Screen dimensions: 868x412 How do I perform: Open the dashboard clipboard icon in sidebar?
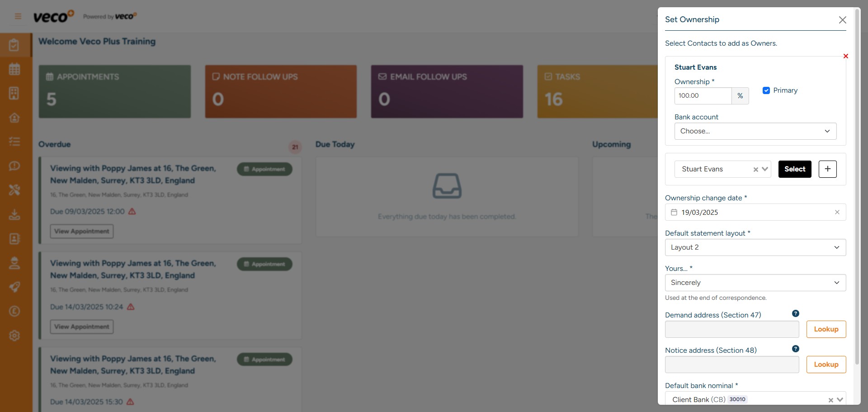pos(15,45)
